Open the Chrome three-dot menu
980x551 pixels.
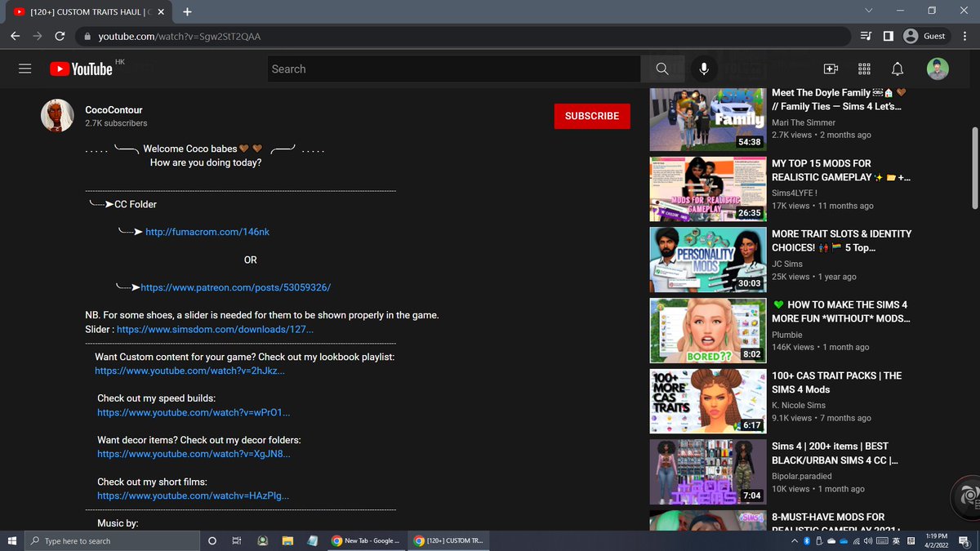(964, 36)
